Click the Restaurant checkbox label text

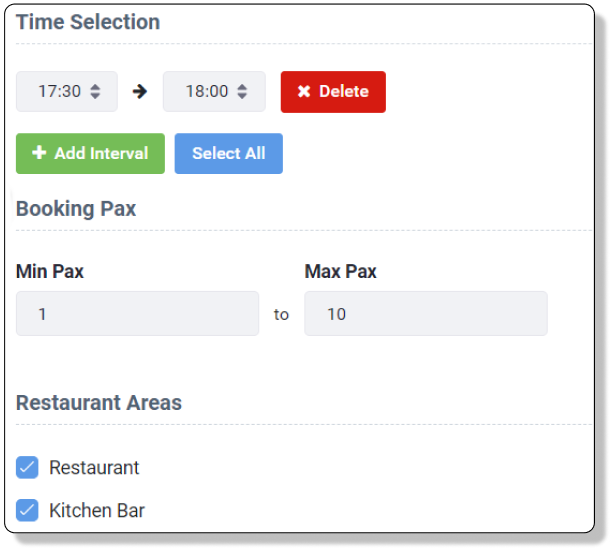pos(94,468)
